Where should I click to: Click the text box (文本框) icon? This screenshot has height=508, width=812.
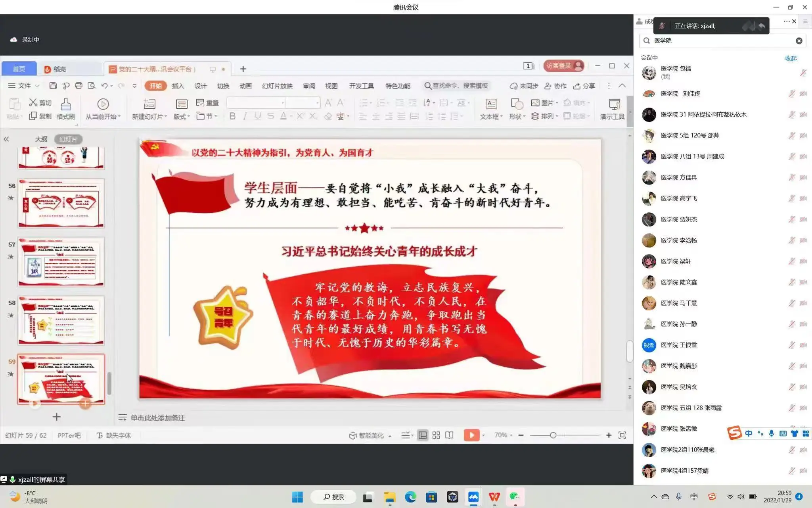point(491,104)
